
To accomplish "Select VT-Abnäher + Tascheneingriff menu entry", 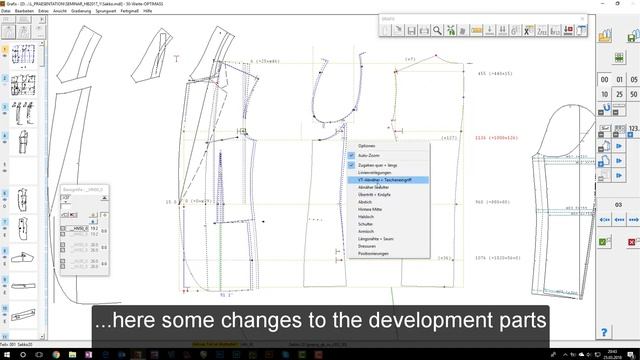I will tap(388, 180).
